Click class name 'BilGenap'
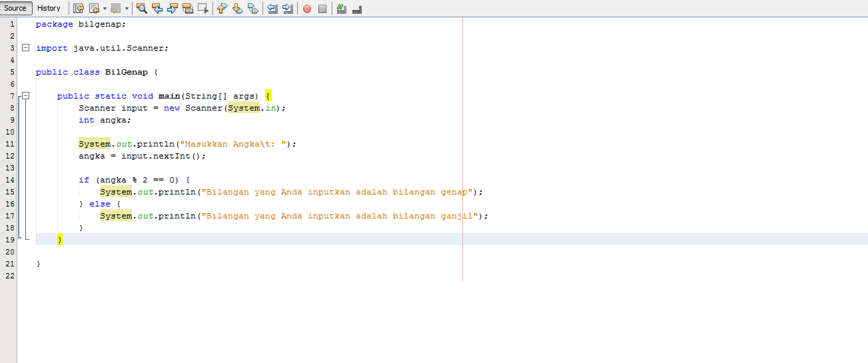The height and width of the screenshot is (363, 868). [x=127, y=72]
